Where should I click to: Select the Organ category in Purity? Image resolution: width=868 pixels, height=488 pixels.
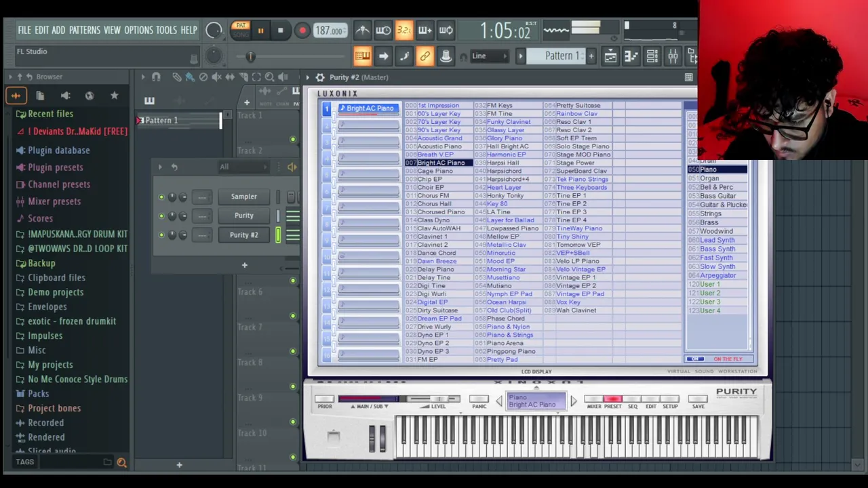(709, 178)
